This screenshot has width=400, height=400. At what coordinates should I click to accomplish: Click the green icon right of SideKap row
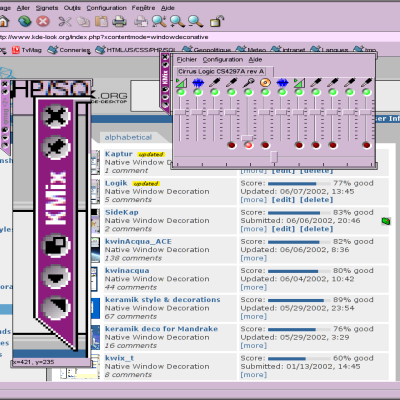386,221
